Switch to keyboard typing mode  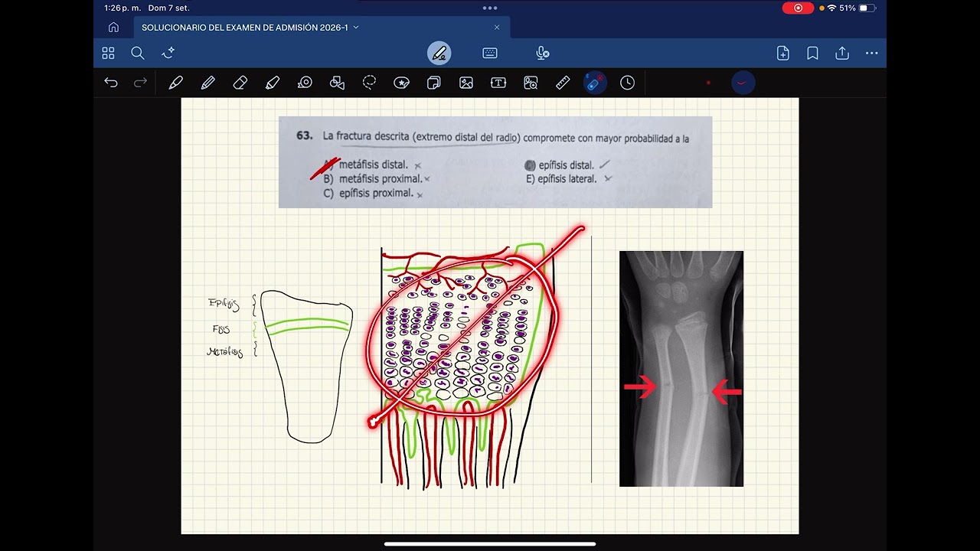(490, 53)
